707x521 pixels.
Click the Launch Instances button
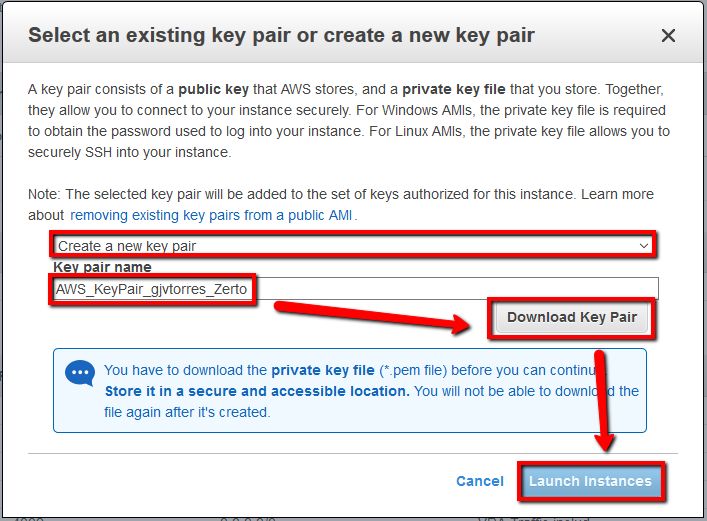tap(590, 481)
